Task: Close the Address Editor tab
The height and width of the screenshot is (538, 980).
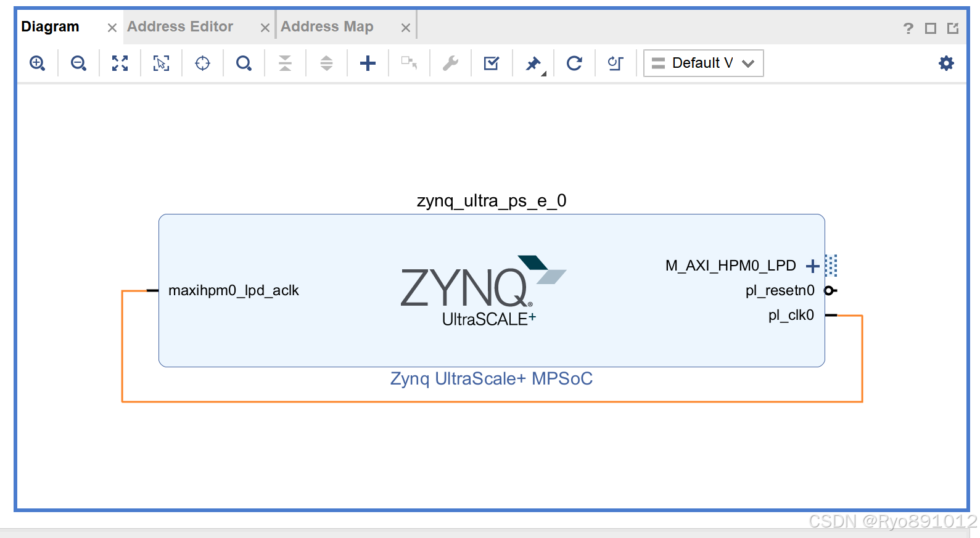Action: (265, 28)
